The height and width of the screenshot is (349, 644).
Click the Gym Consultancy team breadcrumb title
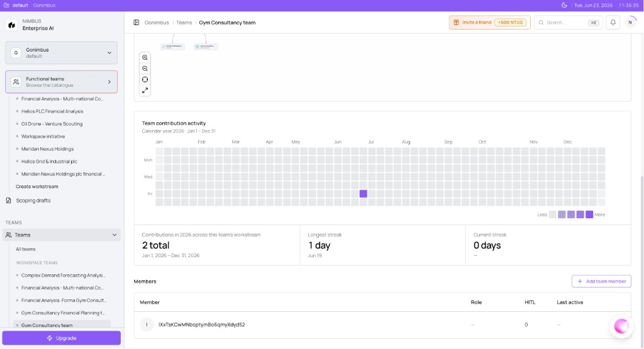tap(227, 23)
